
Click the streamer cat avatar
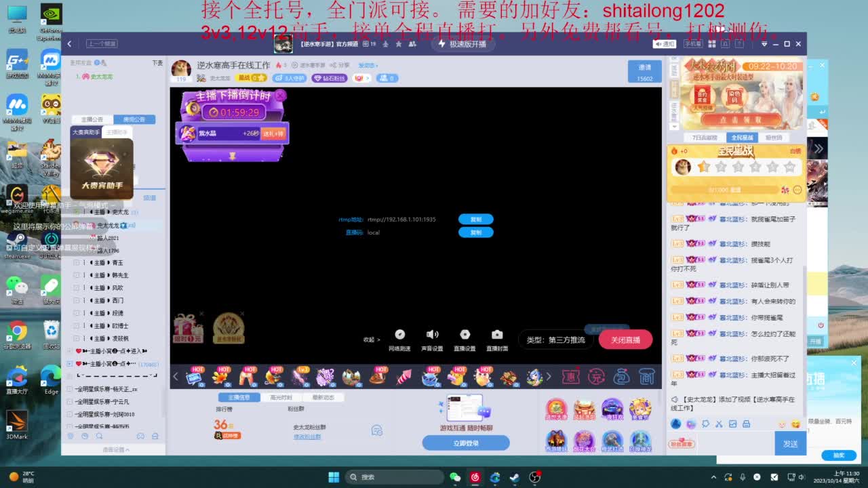pos(181,69)
